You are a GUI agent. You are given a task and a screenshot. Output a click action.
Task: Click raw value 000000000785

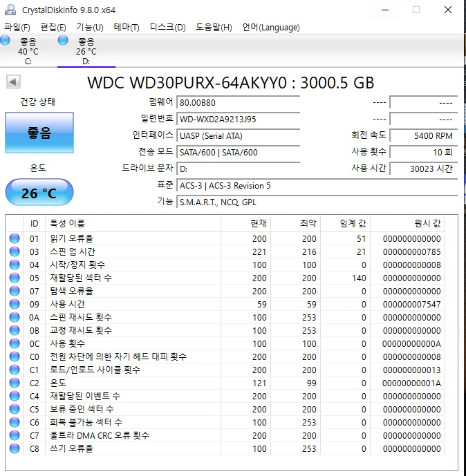[411, 251]
